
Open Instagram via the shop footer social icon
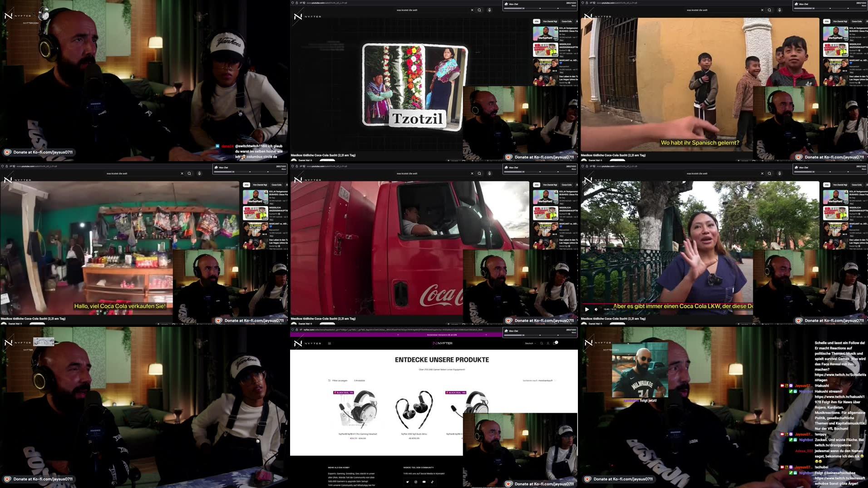click(416, 482)
